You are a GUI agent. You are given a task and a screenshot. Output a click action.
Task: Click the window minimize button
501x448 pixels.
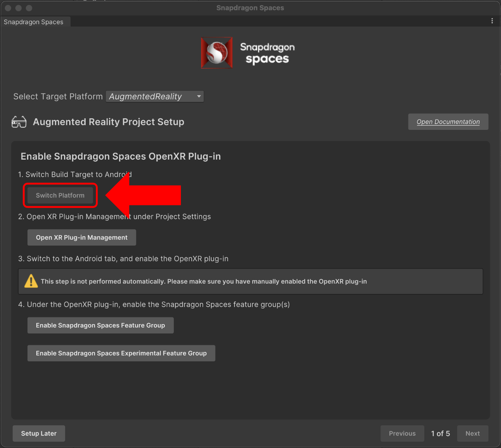point(18,8)
